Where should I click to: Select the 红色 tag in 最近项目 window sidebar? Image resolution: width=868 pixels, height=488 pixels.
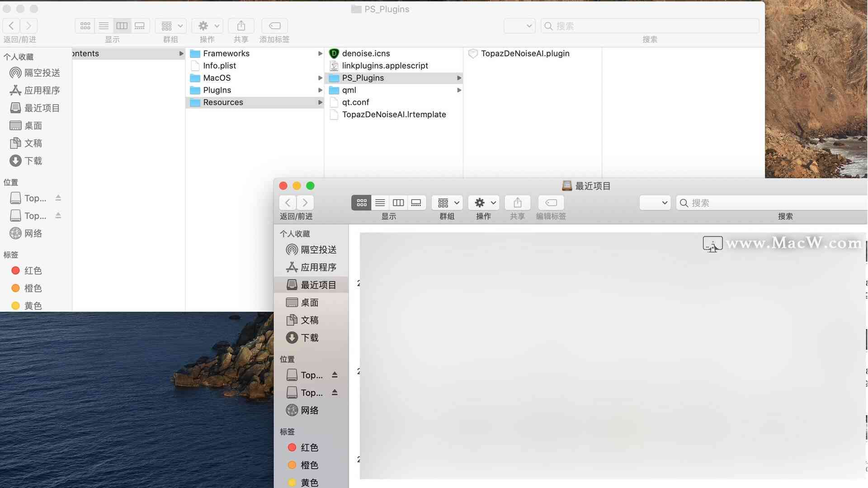coord(311,447)
